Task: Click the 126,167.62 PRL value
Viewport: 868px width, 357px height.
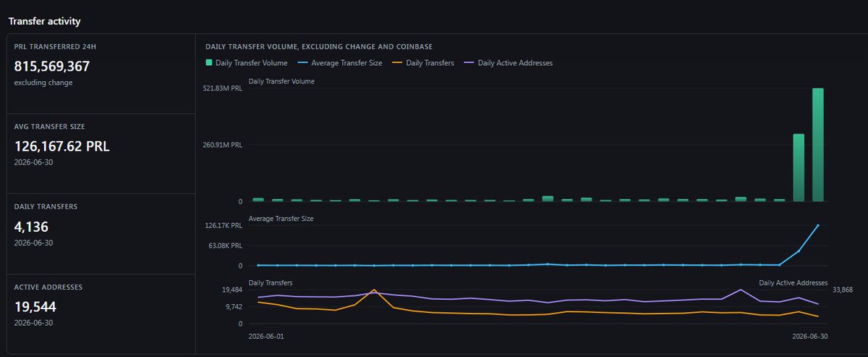Action: (62, 146)
